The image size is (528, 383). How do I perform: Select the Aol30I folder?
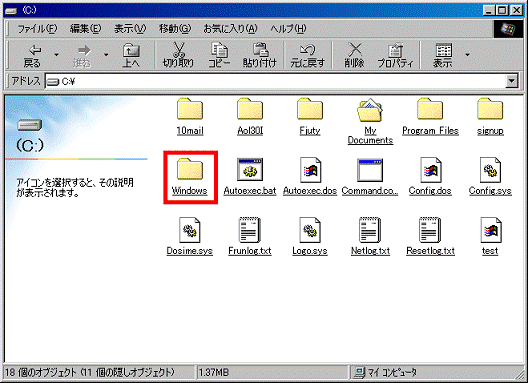pyautogui.click(x=250, y=117)
